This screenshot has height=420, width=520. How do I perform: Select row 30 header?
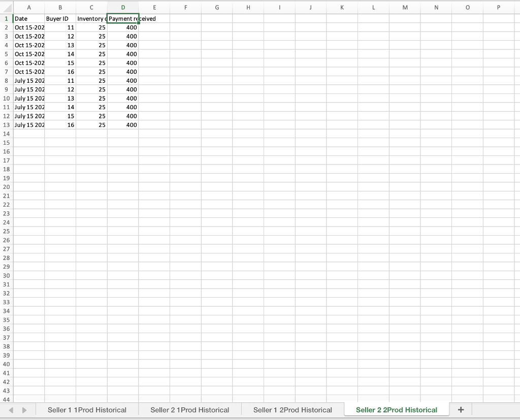(x=6, y=275)
